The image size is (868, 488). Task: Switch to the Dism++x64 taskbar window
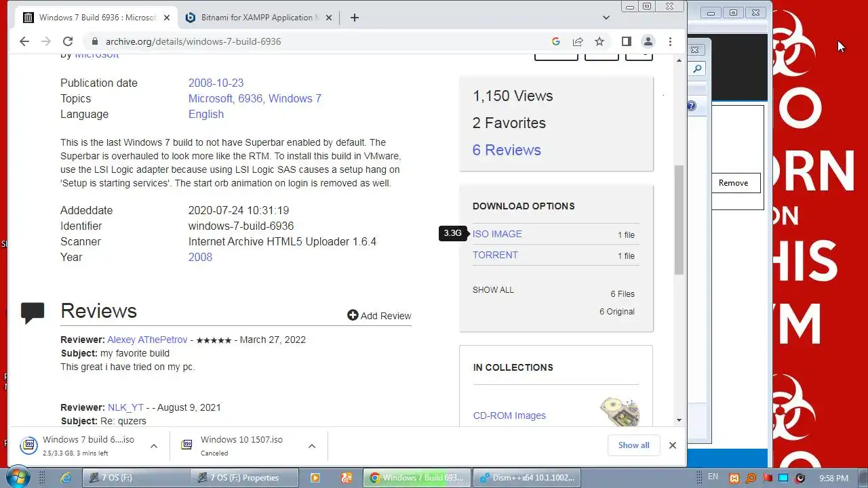click(526, 478)
